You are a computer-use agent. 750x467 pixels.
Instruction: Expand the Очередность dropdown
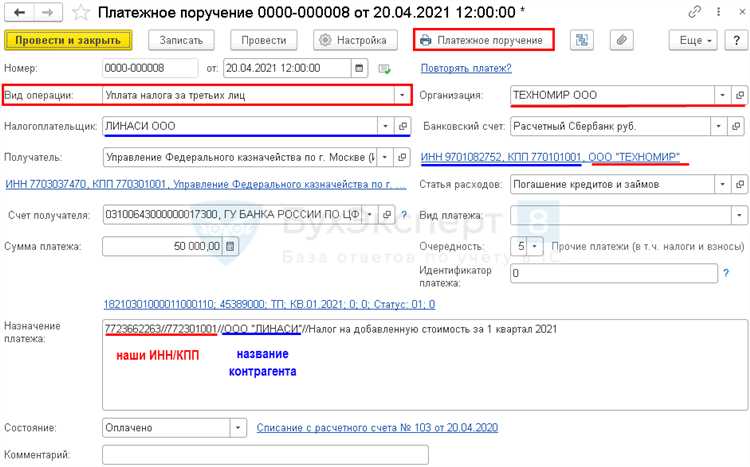(535, 246)
